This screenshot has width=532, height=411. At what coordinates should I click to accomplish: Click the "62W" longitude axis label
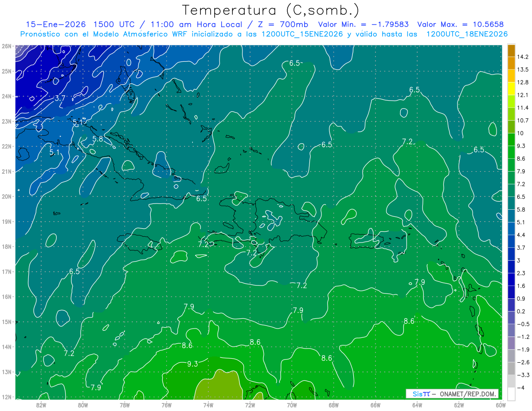coord(459,405)
